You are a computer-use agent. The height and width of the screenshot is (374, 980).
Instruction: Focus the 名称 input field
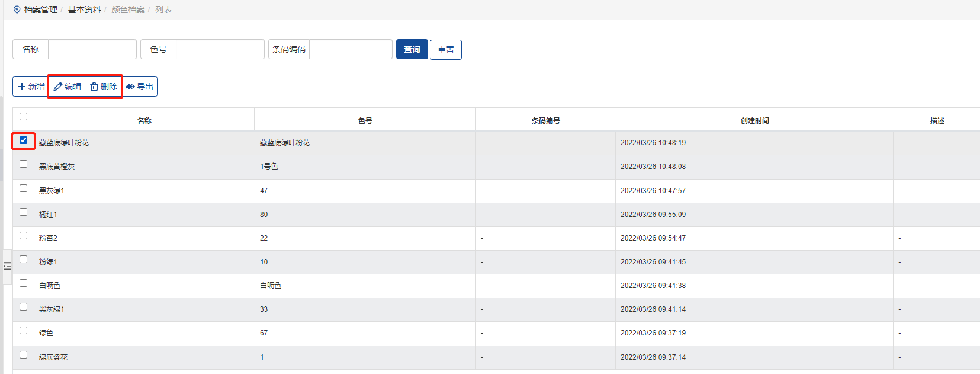tap(92, 49)
